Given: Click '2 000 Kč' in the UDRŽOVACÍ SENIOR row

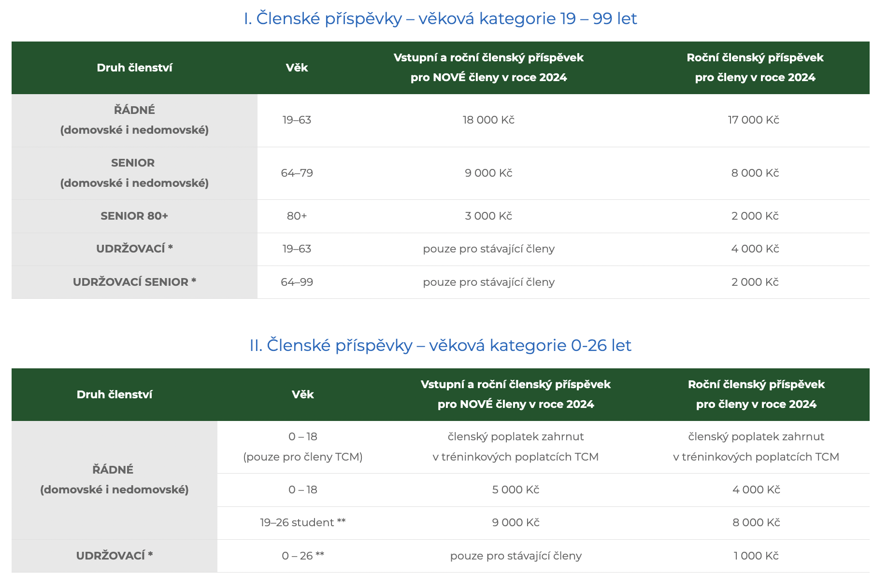Looking at the screenshot, I should click(755, 282).
